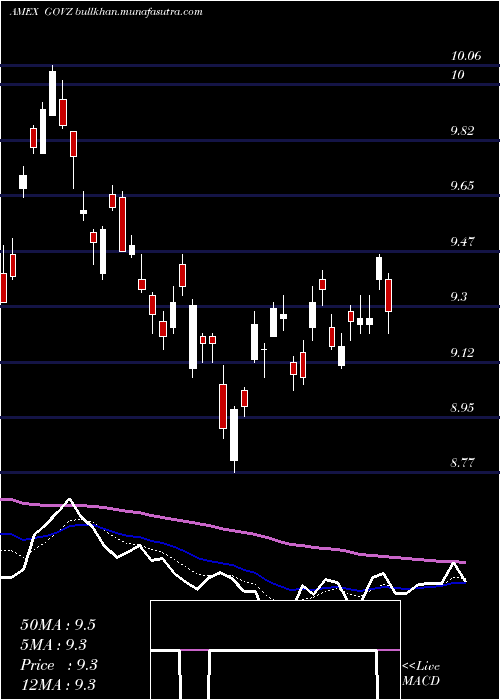The width and height of the screenshot is (500, 700).
Task: Click the Price : 9.3 readout
Action: (x=59, y=665)
